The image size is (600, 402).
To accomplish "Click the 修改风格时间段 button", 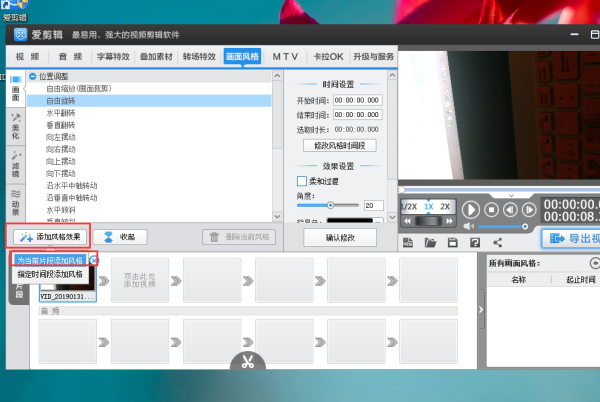I will [339, 145].
